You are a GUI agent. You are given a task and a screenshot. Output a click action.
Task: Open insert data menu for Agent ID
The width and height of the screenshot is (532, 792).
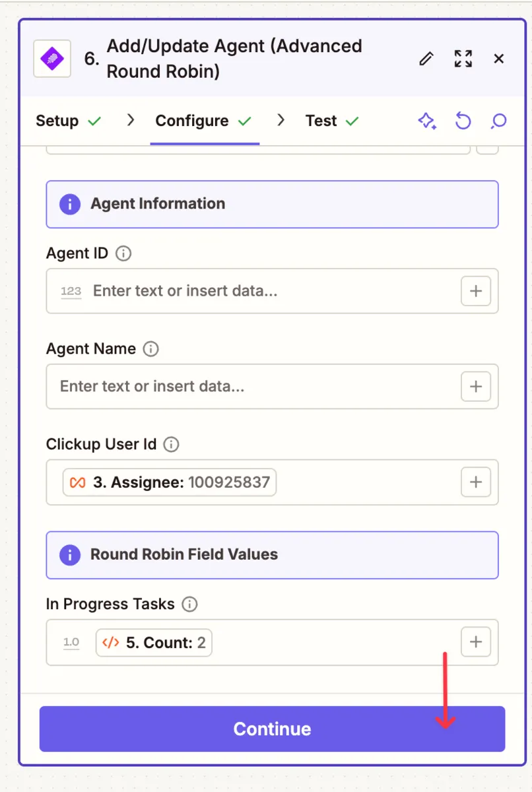[x=475, y=291]
